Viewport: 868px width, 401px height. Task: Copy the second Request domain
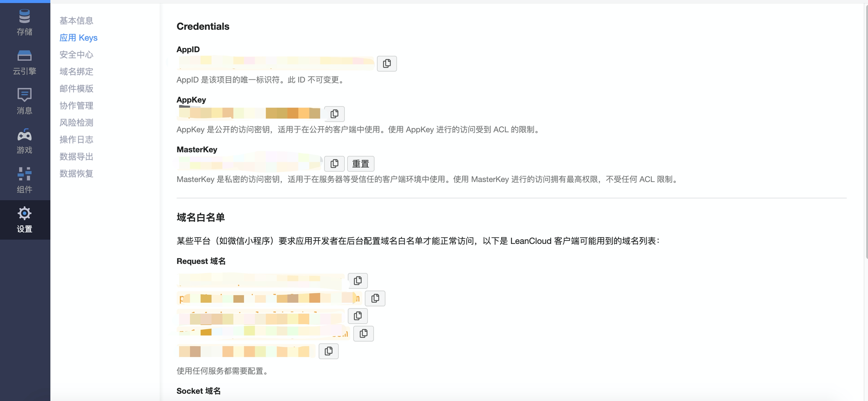pyautogui.click(x=375, y=298)
